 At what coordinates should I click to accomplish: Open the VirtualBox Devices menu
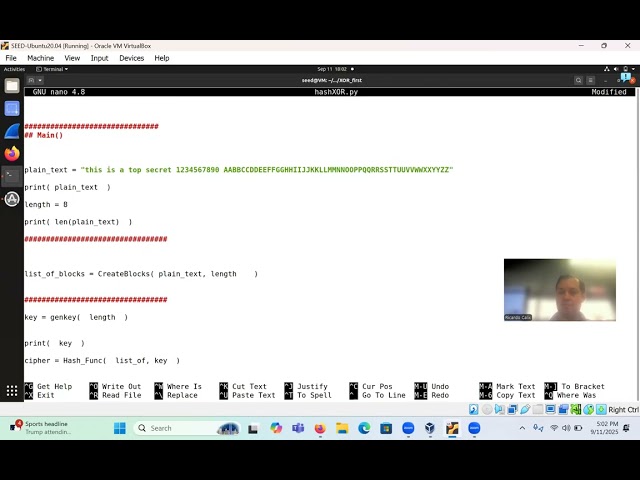click(x=131, y=58)
